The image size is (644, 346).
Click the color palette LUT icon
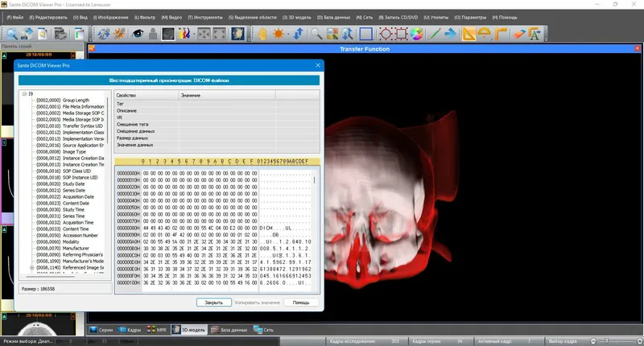click(x=184, y=34)
